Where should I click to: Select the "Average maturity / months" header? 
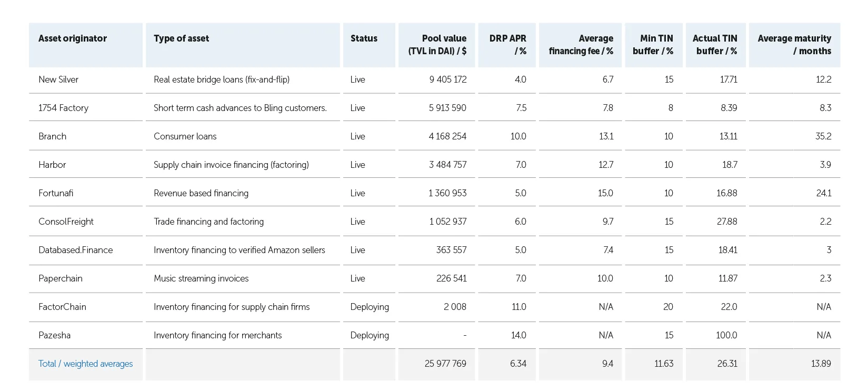[x=795, y=45]
